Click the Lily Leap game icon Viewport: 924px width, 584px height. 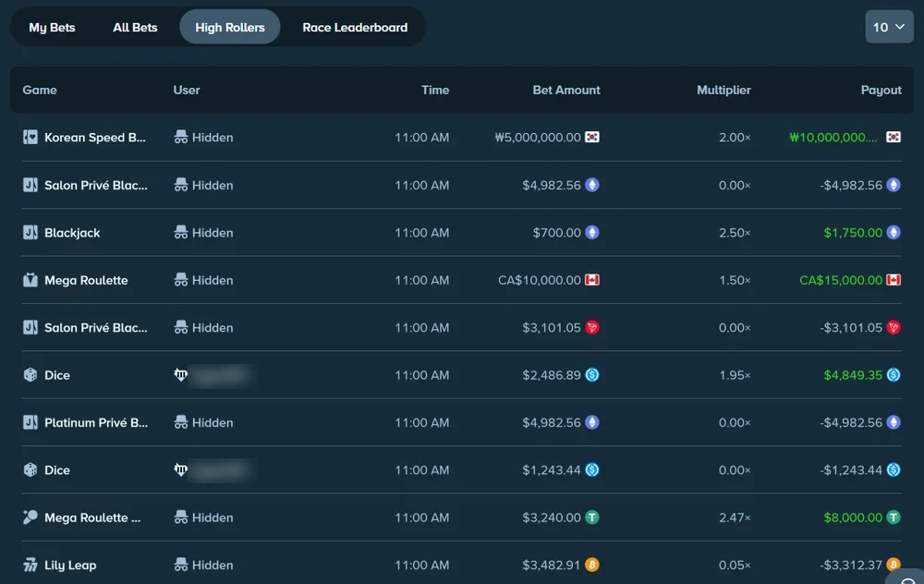point(30,566)
